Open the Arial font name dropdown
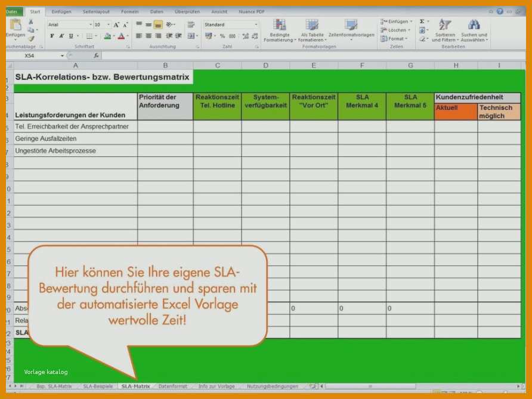This screenshot has width=532, height=399. tap(91, 25)
